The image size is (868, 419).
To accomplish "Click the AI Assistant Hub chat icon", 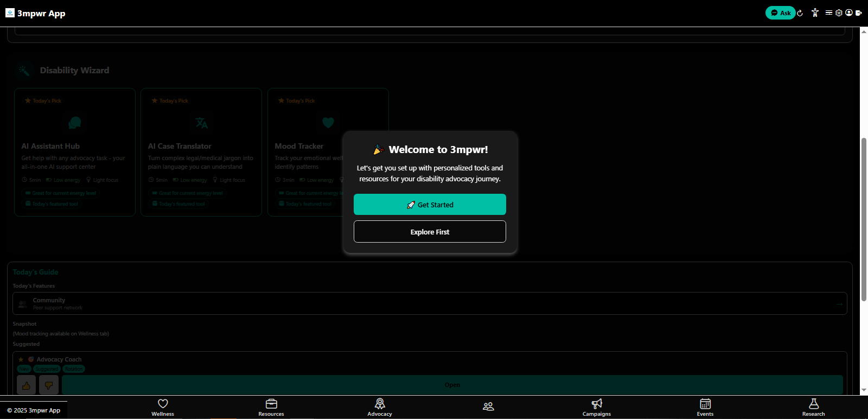I will point(75,123).
